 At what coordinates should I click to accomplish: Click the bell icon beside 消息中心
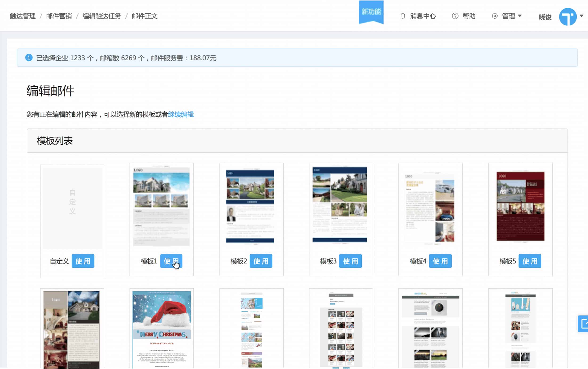coord(403,16)
